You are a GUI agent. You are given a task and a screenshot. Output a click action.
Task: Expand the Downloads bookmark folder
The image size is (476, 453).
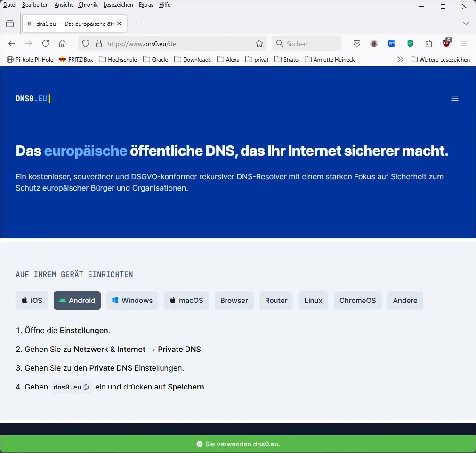click(193, 59)
